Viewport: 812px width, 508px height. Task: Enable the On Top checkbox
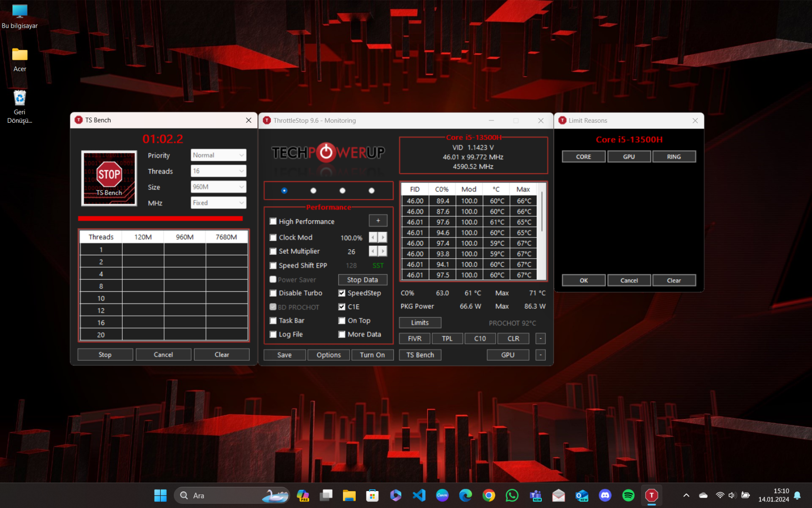[342, 321]
